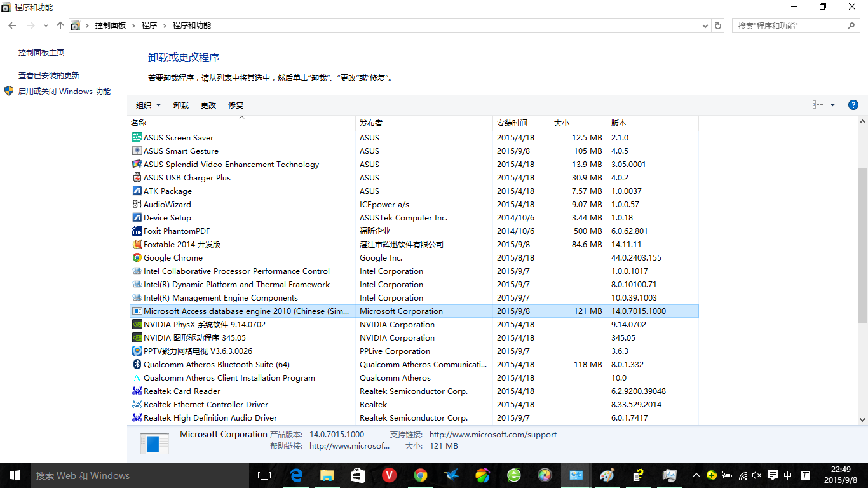Open the microsoft.com/support link
This screenshot has height=488, width=868.
(493, 435)
